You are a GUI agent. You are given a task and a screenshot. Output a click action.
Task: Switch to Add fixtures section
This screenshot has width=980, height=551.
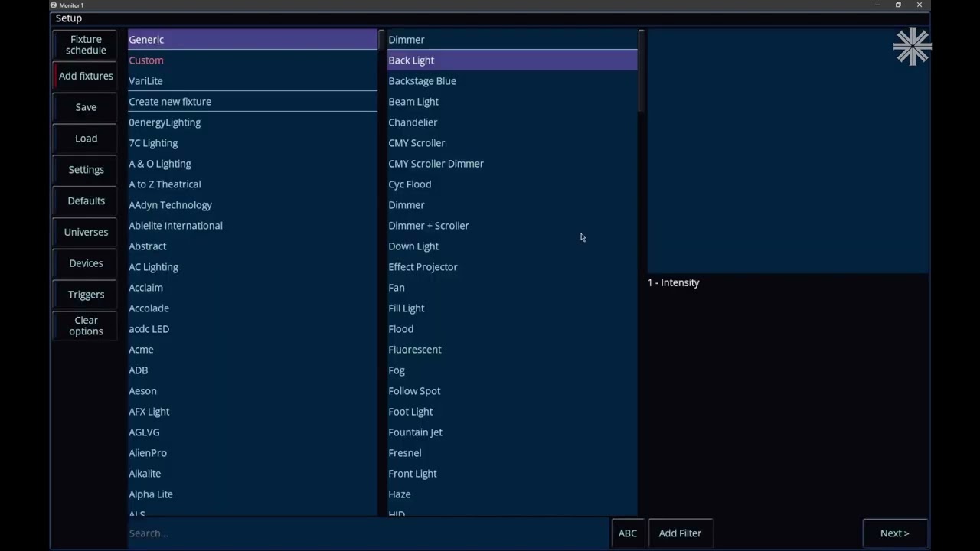click(x=86, y=76)
